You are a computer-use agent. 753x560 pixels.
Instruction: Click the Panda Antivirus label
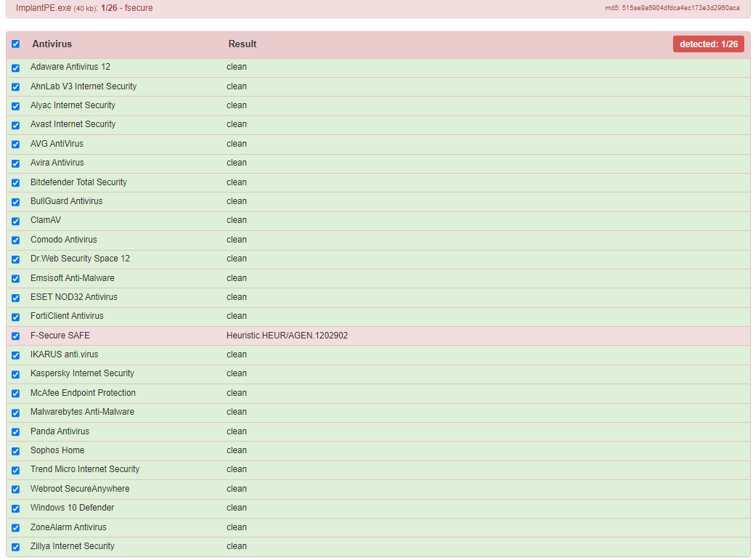point(60,431)
